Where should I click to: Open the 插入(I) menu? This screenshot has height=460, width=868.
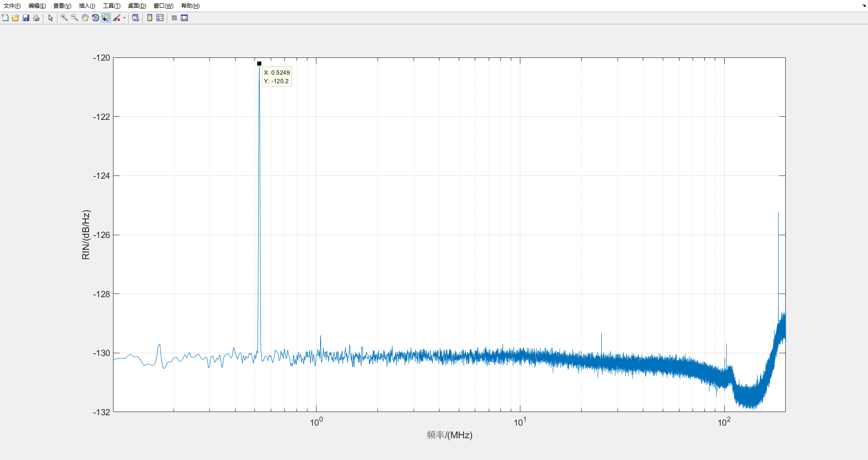coord(87,6)
